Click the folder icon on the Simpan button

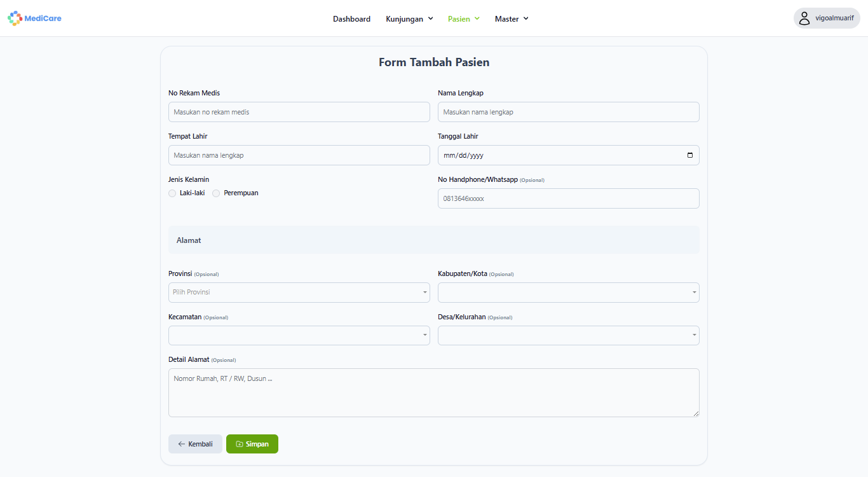click(x=240, y=444)
